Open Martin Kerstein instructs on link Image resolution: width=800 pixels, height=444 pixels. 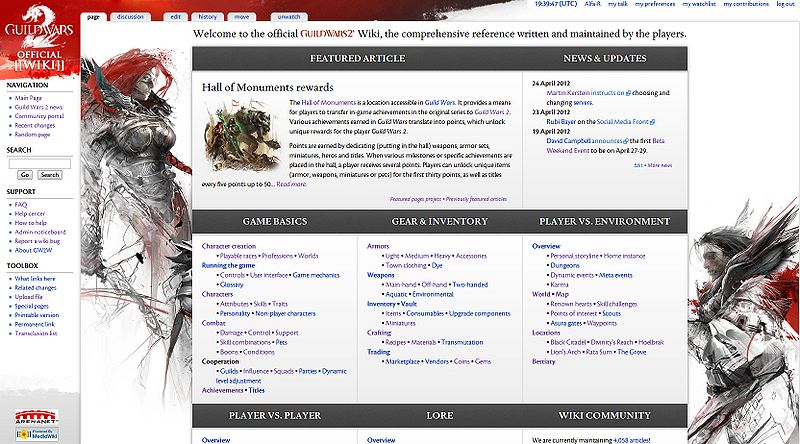click(585, 93)
